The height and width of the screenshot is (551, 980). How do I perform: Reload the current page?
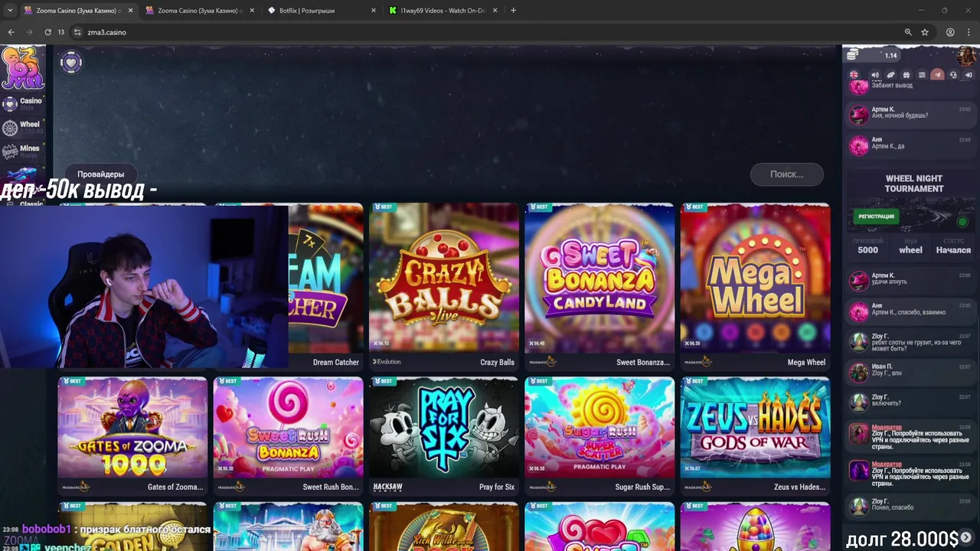click(x=47, y=32)
